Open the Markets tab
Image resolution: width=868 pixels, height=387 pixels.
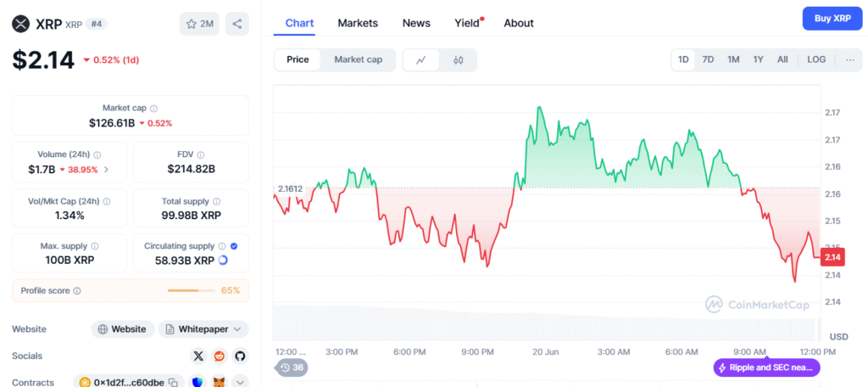tap(358, 23)
